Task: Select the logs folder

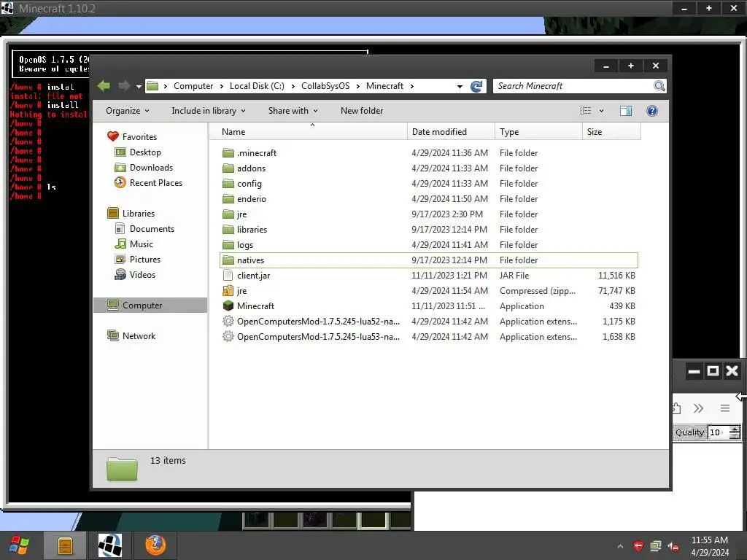Action: pyautogui.click(x=429, y=245)
